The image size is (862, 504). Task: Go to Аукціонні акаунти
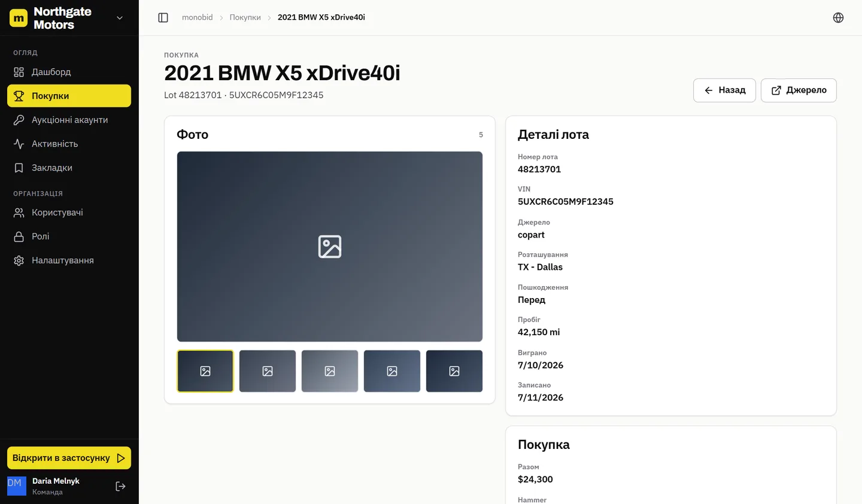(69, 120)
